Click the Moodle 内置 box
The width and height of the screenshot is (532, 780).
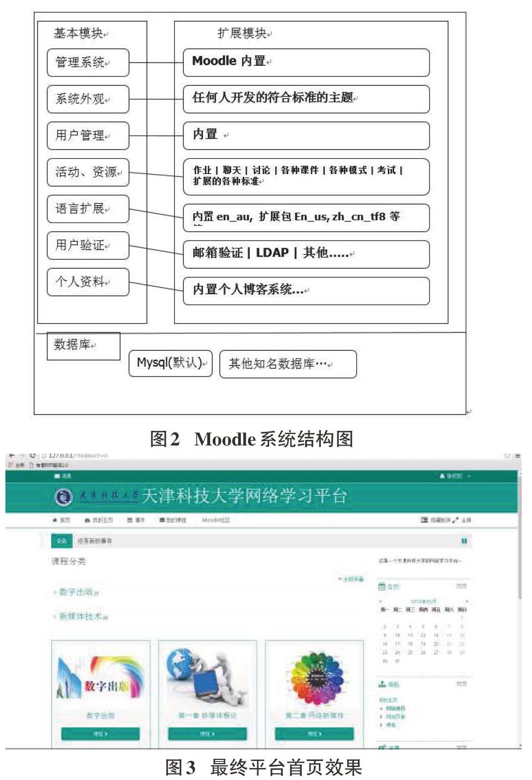point(306,63)
